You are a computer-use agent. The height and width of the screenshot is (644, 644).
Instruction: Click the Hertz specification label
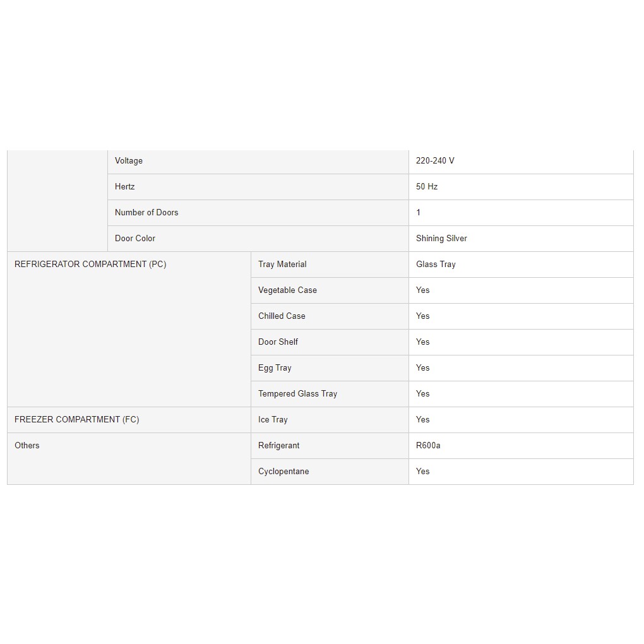(x=124, y=186)
